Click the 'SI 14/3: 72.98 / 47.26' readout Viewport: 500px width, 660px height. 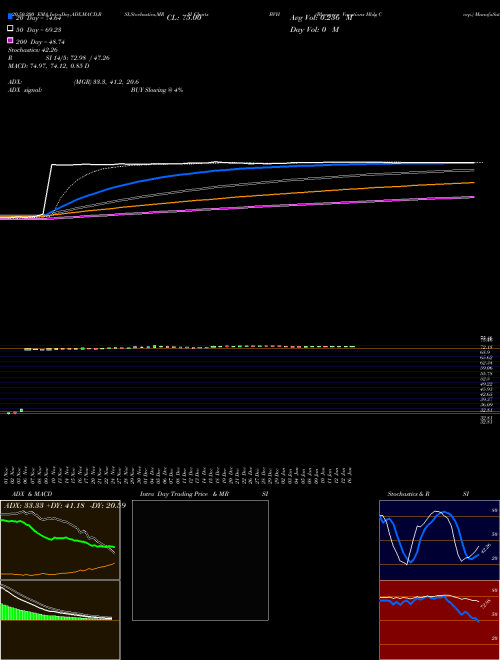coord(78,58)
